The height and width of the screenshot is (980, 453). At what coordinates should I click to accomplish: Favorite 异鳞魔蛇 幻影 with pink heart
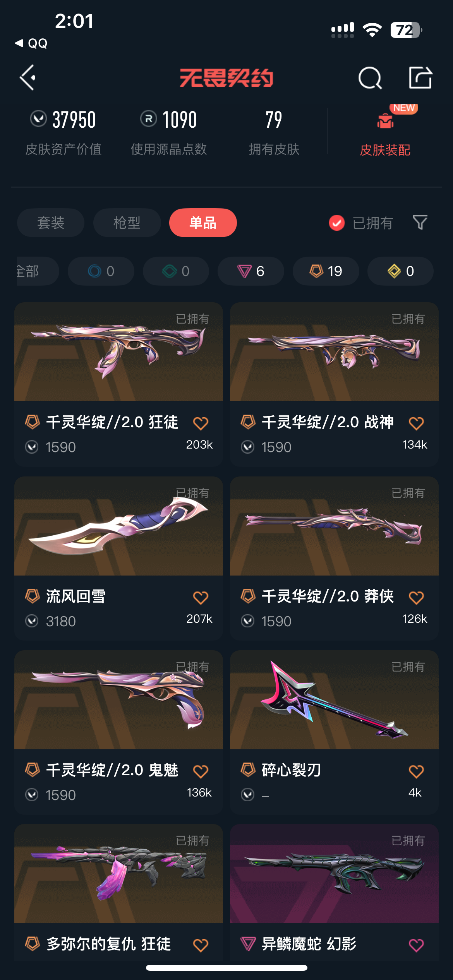pos(416,945)
